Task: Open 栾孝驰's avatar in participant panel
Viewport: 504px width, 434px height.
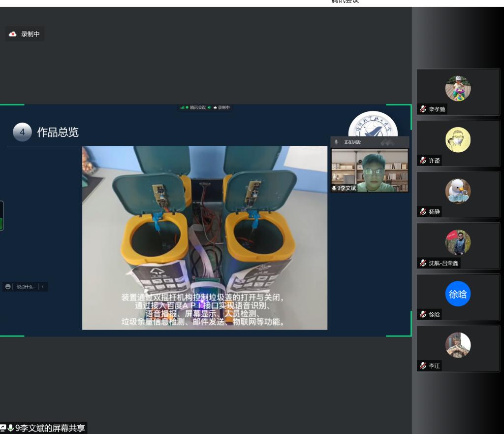Action: [458, 89]
